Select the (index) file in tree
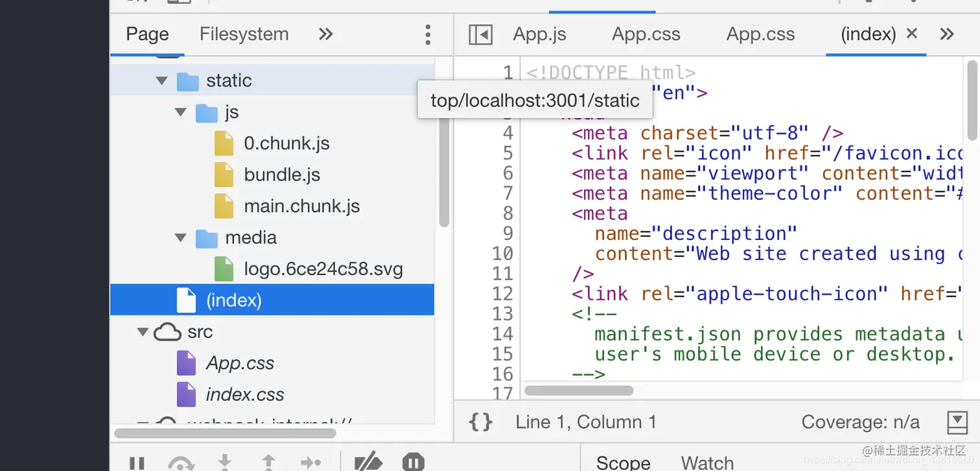This screenshot has height=471, width=980. 272,300
